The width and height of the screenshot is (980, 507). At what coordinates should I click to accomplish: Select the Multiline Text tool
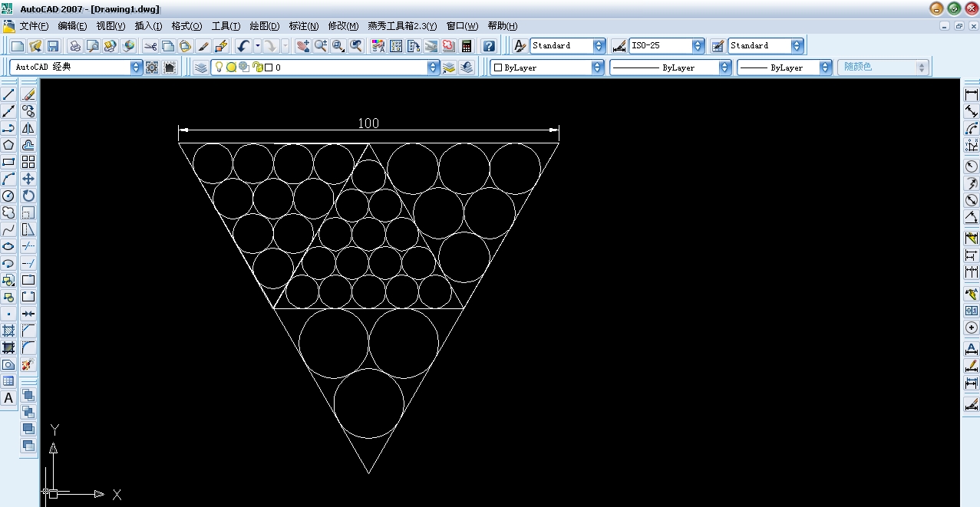pos(8,398)
